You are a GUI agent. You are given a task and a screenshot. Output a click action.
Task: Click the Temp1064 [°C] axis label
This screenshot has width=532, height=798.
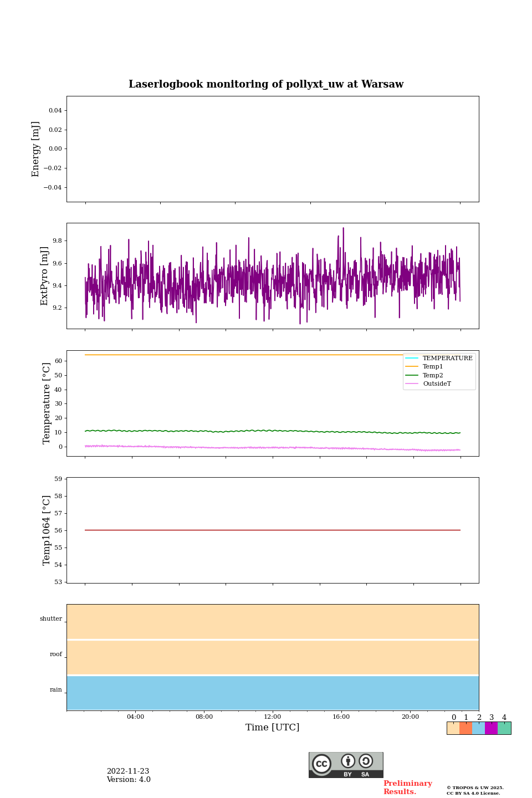pos(47,530)
